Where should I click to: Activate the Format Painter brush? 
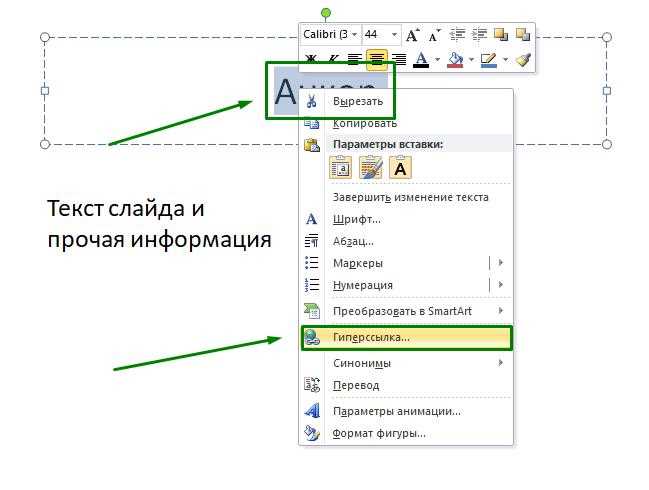524,60
